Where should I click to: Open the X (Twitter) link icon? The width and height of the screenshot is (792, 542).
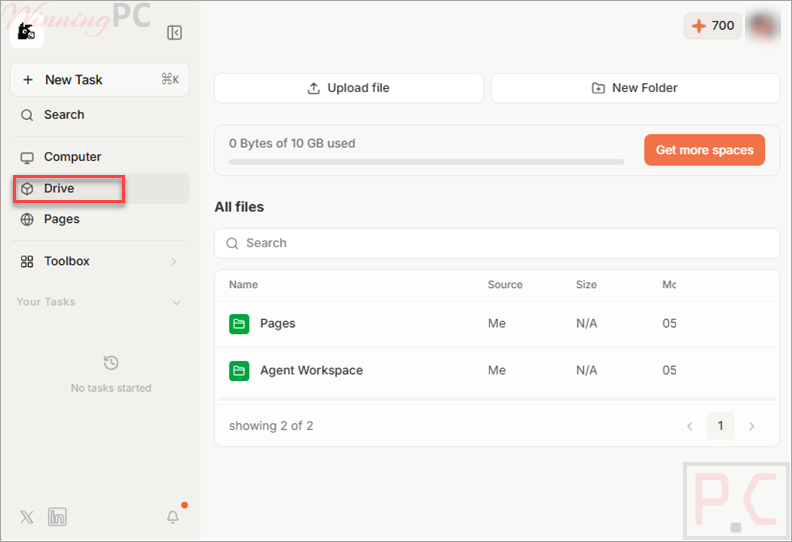coord(27,517)
